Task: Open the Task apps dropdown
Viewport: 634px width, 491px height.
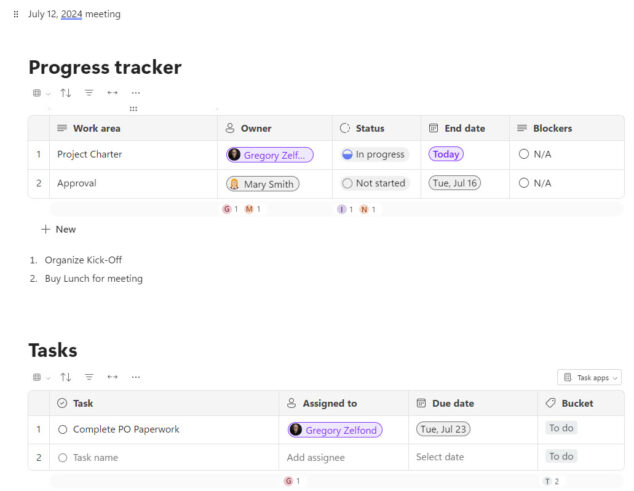Action: pyautogui.click(x=590, y=377)
